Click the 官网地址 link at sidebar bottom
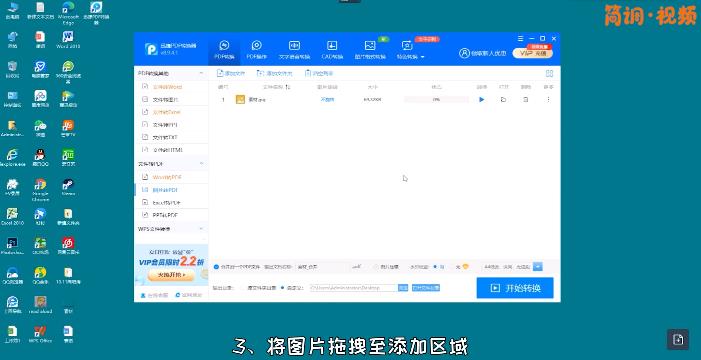701x360 pixels. [189, 295]
